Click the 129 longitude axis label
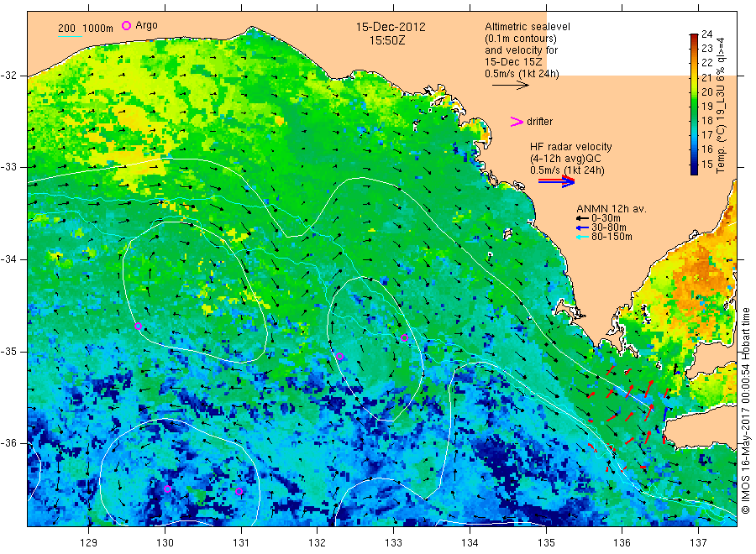Image resolution: width=756 pixels, height=554 pixels. click(89, 543)
